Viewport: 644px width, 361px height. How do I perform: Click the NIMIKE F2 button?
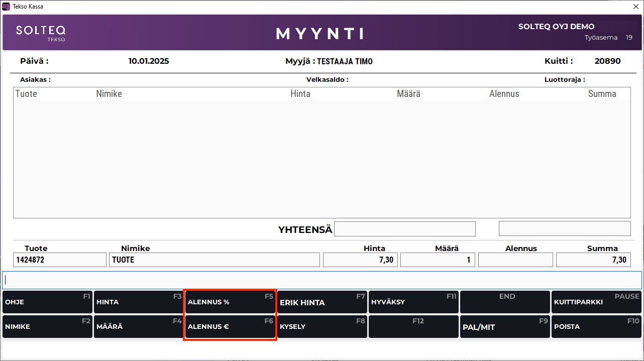[x=47, y=326]
